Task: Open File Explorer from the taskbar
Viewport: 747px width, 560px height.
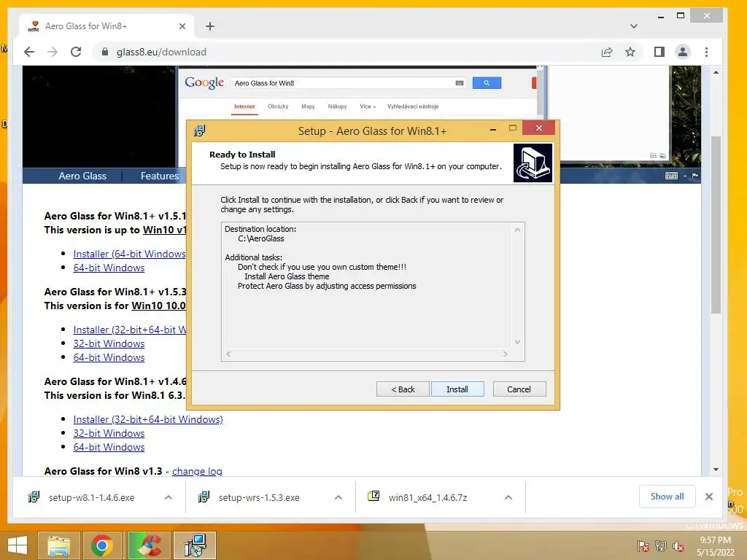Action: click(59, 545)
